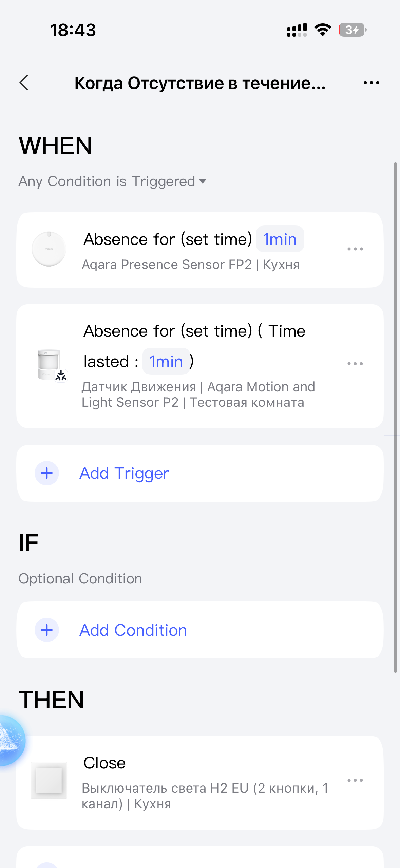Tap the plus icon beside Add Condition
The width and height of the screenshot is (400, 868).
[x=47, y=630]
